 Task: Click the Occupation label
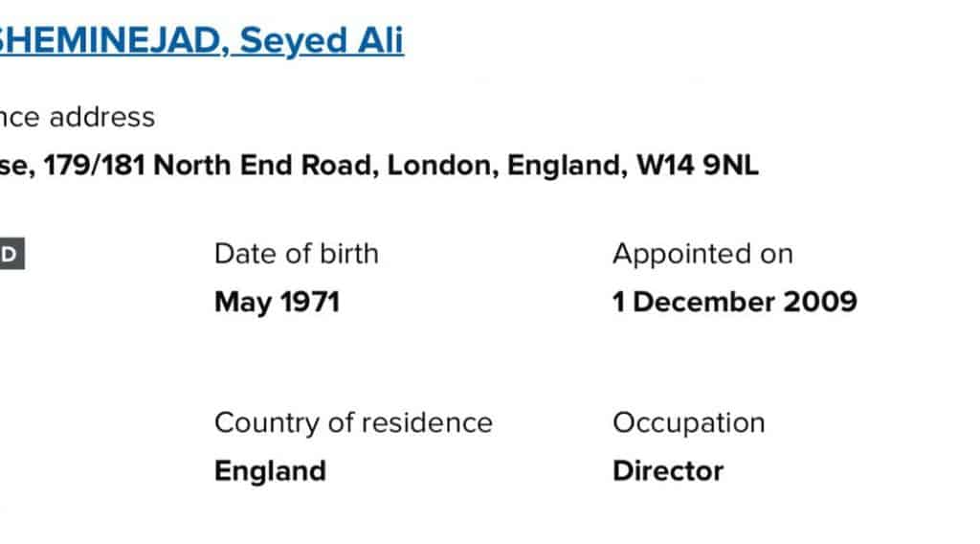click(688, 422)
